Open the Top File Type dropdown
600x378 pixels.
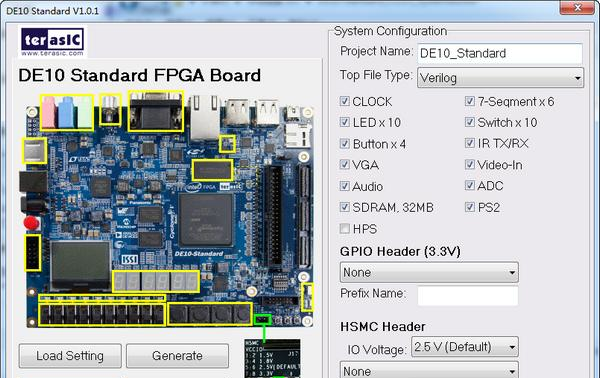coord(501,78)
